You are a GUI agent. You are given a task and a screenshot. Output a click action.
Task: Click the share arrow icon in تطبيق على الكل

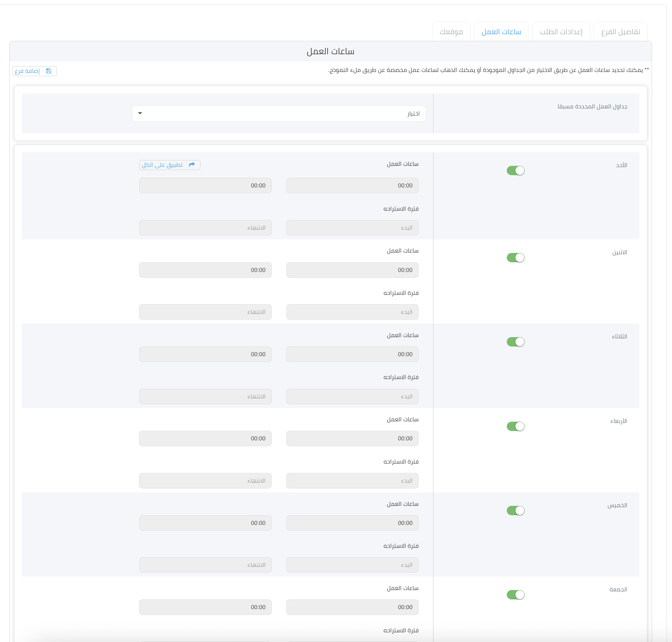[192, 165]
